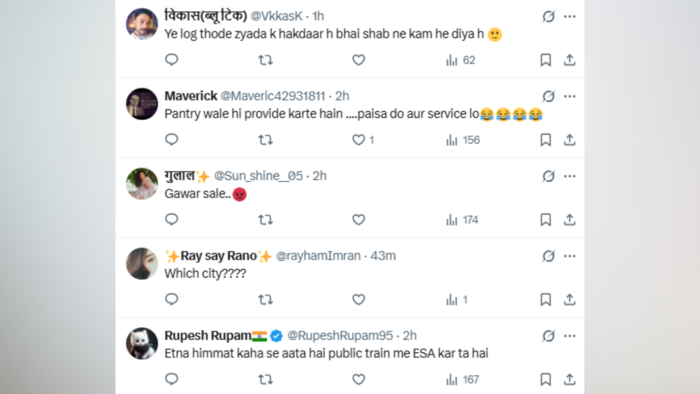The width and height of the screenshot is (700, 394).
Task: Retweet Maverick's pantry comment
Action: coord(266,140)
